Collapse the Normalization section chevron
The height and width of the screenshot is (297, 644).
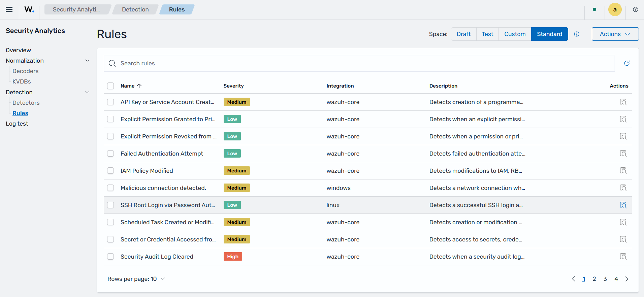tap(87, 61)
